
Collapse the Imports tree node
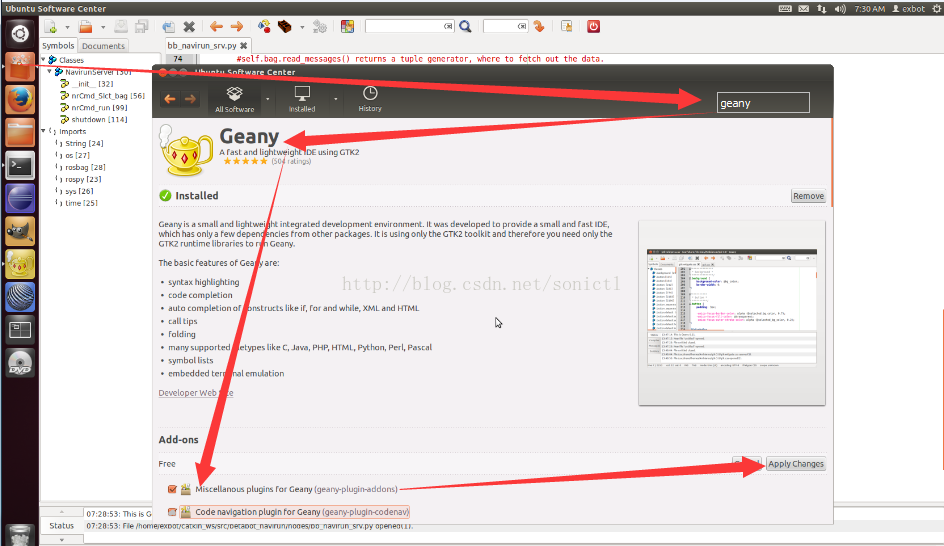pyautogui.click(x=43, y=131)
